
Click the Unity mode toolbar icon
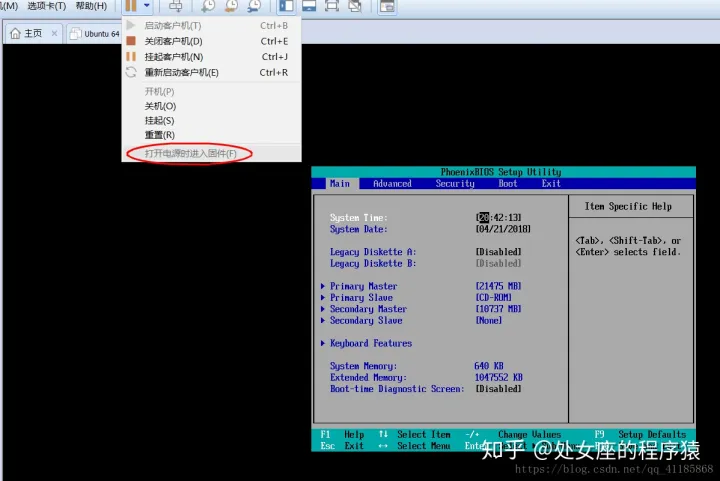click(355, 6)
